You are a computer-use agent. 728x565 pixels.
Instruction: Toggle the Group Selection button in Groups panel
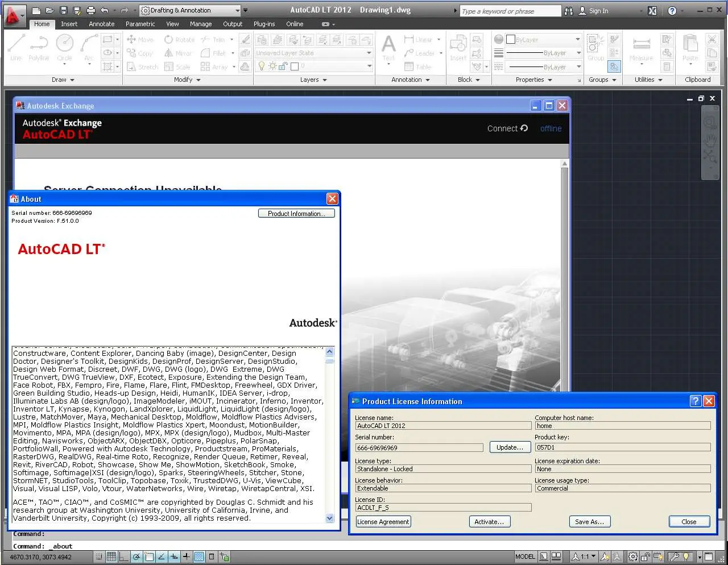(614, 67)
